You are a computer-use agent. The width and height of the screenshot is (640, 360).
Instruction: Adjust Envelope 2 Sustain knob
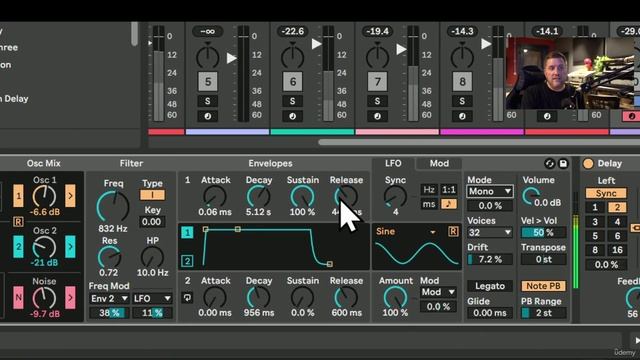[302, 297]
